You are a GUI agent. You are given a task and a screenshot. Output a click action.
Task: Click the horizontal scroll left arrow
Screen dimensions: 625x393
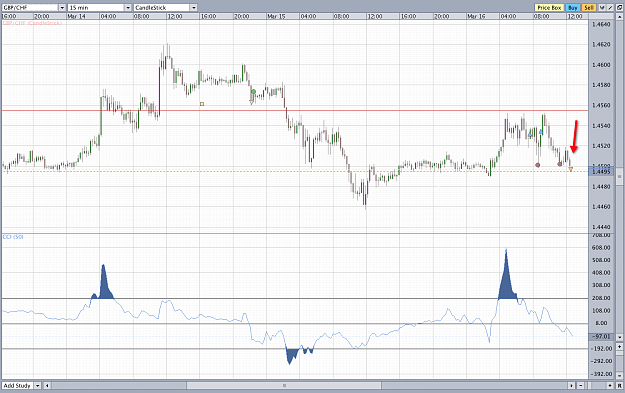pos(47,385)
